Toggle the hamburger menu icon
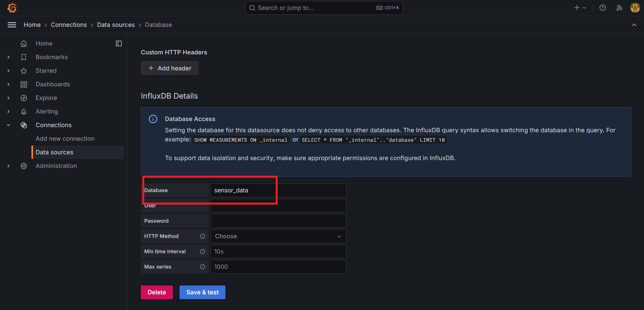 click(12, 25)
